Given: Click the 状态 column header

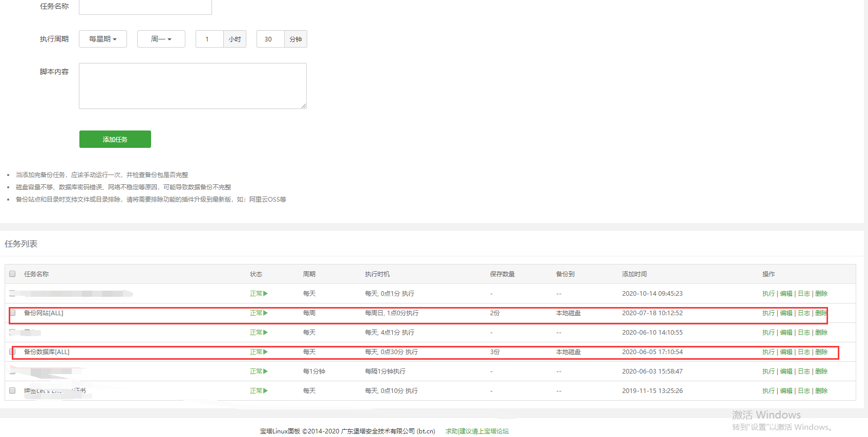Looking at the screenshot, I should 256,274.
